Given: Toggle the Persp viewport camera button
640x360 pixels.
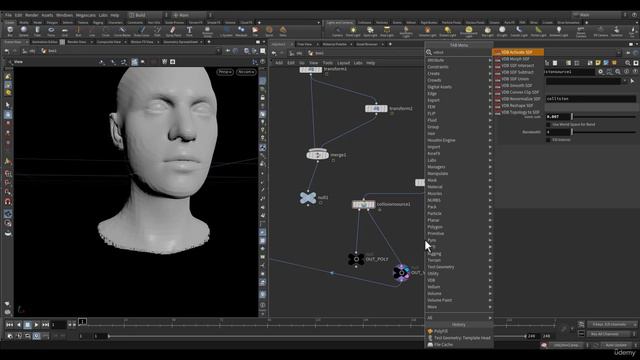Looking at the screenshot, I should click(225, 72).
